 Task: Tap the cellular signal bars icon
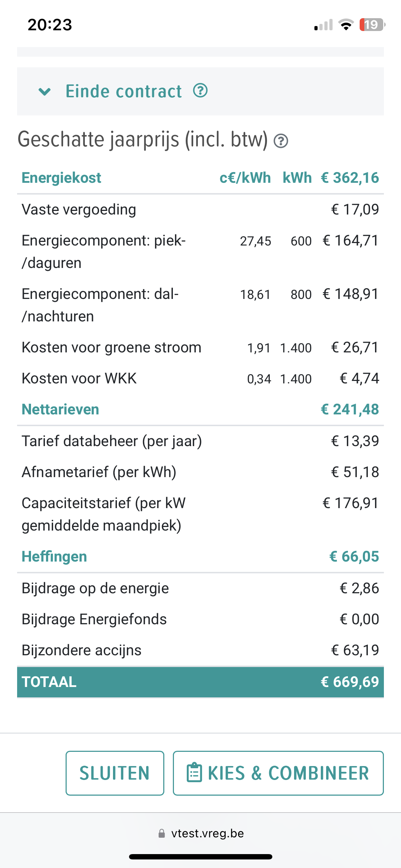(x=323, y=25)
